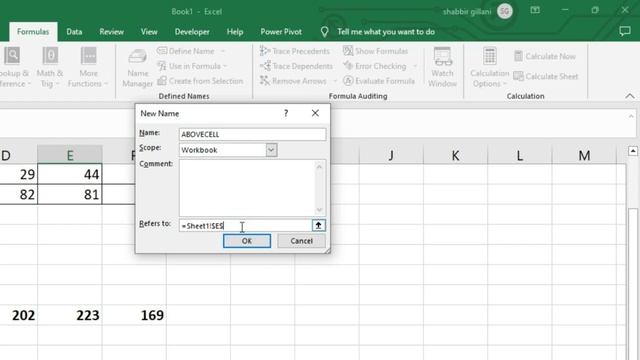Open the ribbon display options icon
Viewport: 640px width, 360px height.
coord(535,11)
